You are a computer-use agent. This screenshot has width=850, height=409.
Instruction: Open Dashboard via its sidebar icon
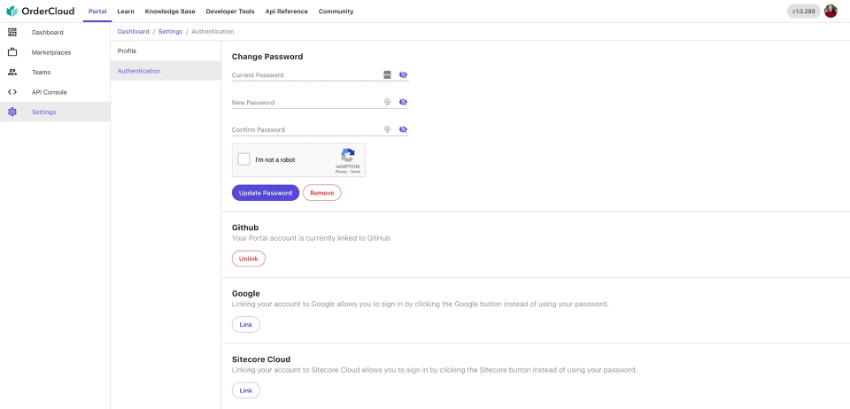pyautogui.click(x=12, y=32)
